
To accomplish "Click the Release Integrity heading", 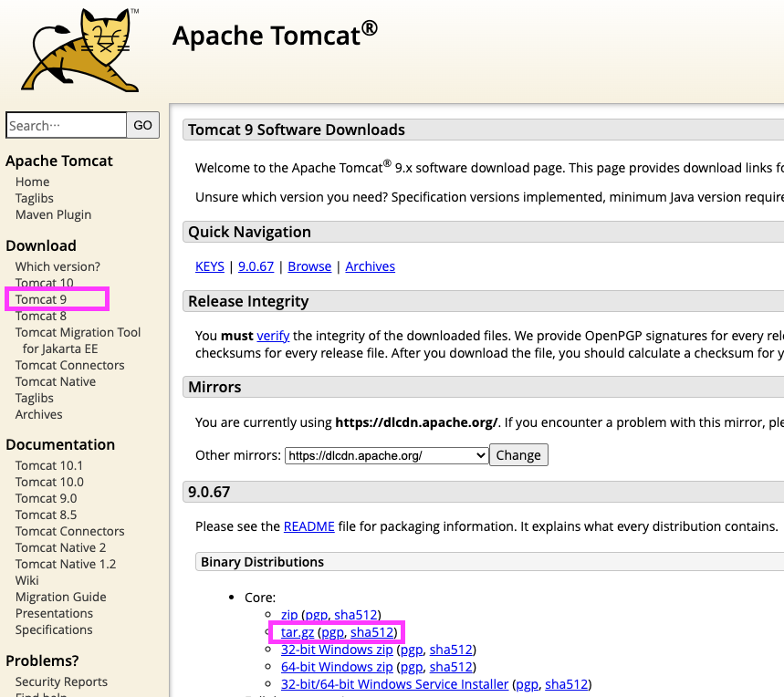I will 248,302.
